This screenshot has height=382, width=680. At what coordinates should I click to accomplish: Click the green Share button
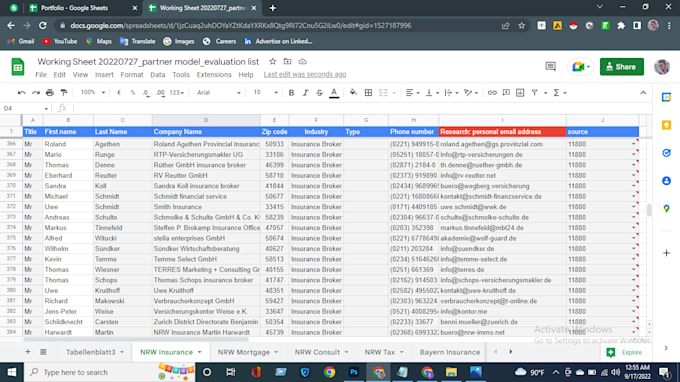click(x=621, y=67)
